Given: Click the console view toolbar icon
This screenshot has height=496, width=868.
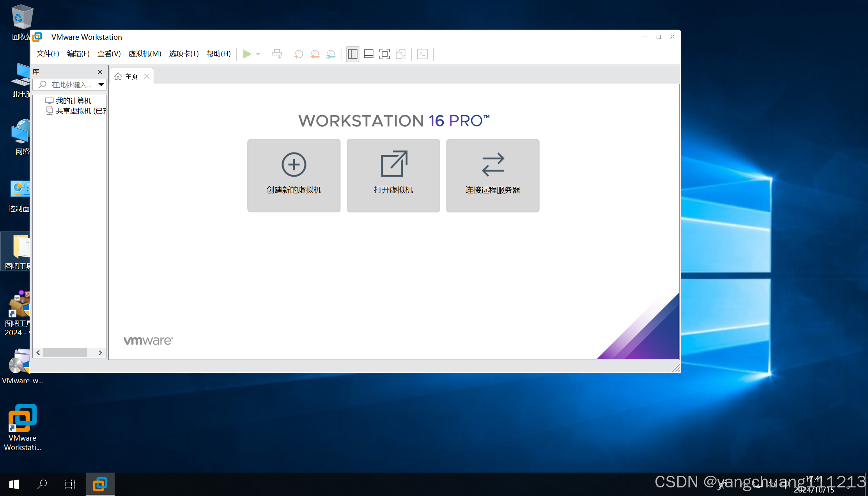Looking at the screenshot, I should point(422,54).
